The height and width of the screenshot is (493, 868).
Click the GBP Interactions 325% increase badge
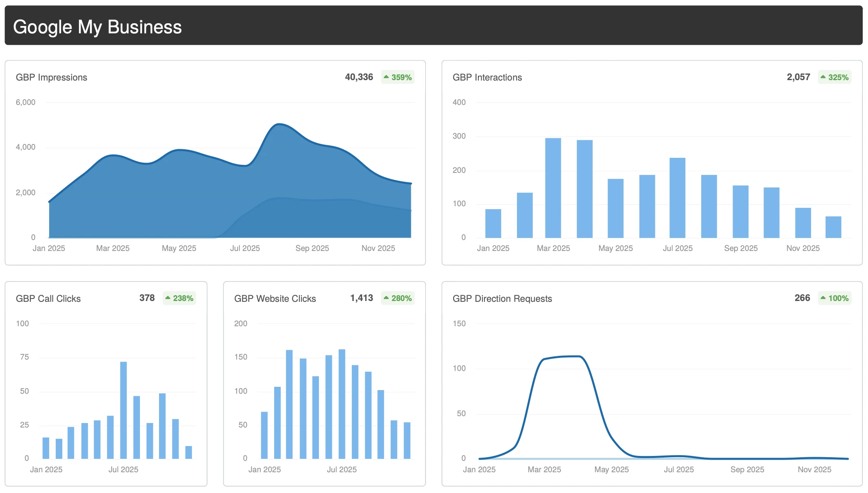click(x=834, y=77)
